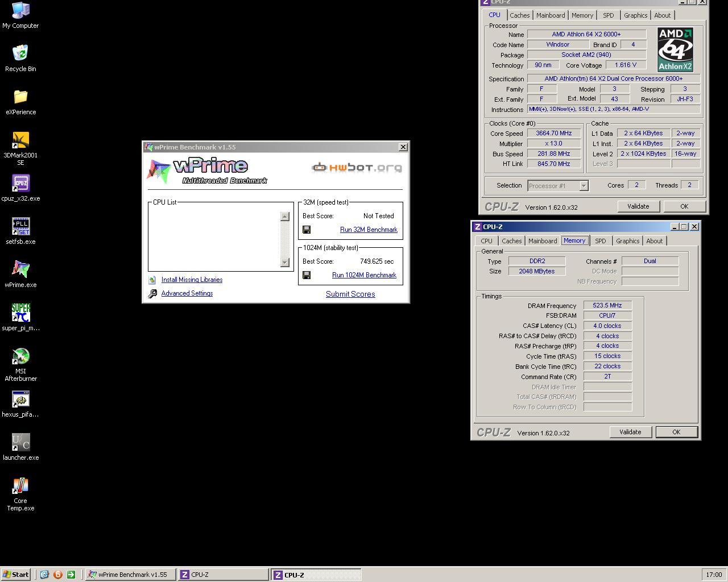Select hexus_pifast desktop shortcut
Viewport: 728px width, 582px height.
pyautogui.click(x=20, y=404)
